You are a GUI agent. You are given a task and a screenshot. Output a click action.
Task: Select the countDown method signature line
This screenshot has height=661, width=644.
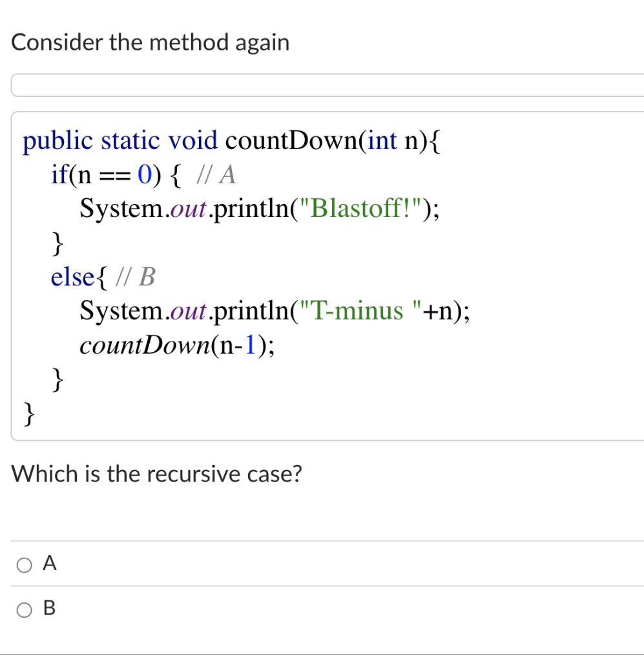click(233, 140)
